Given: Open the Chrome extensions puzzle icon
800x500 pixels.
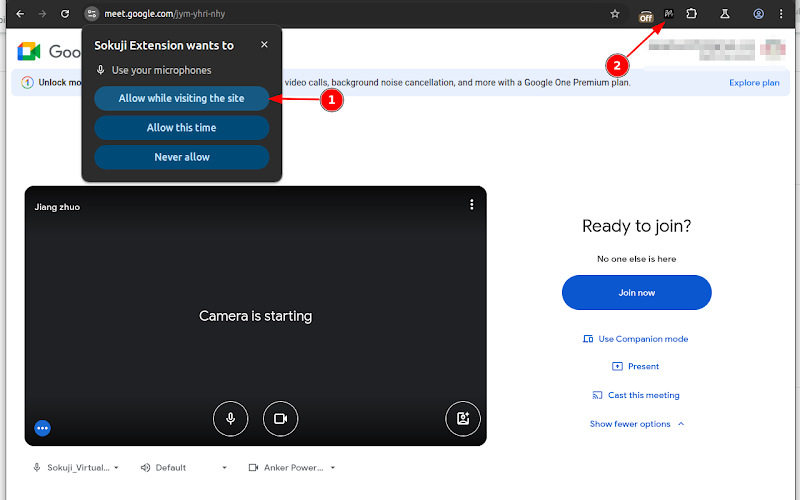Looking at the screenshot, I should (691, 14).
